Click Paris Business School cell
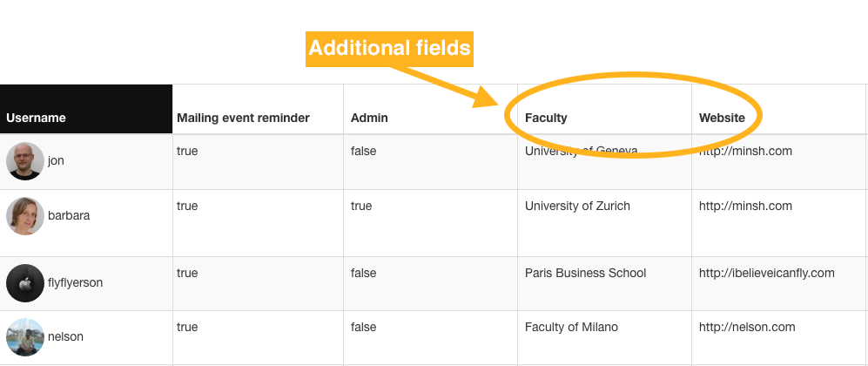The height and width of the screenshot is (366, 868). [x=585, y=273]
